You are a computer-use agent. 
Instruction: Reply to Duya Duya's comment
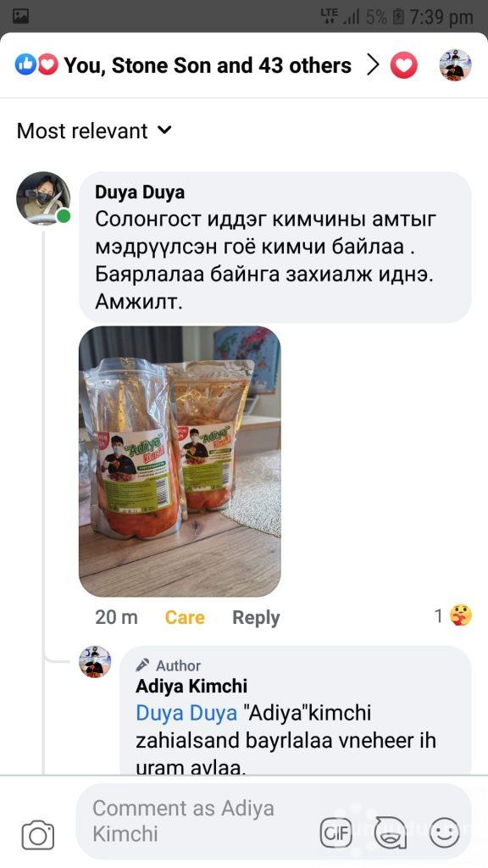pyautogui.click(x=256, y=617)
